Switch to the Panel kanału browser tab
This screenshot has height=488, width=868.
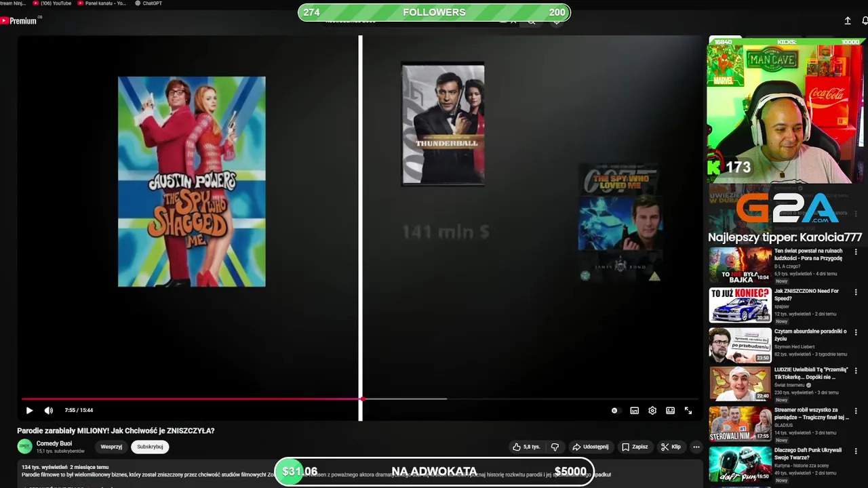pos(102,3)
